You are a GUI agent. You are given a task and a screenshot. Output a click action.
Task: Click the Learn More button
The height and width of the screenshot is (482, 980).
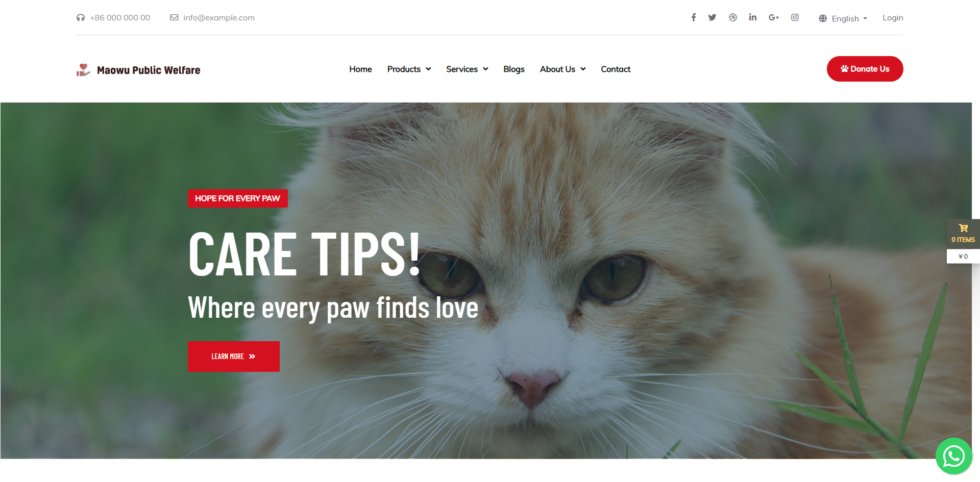(x=233, y=357)
